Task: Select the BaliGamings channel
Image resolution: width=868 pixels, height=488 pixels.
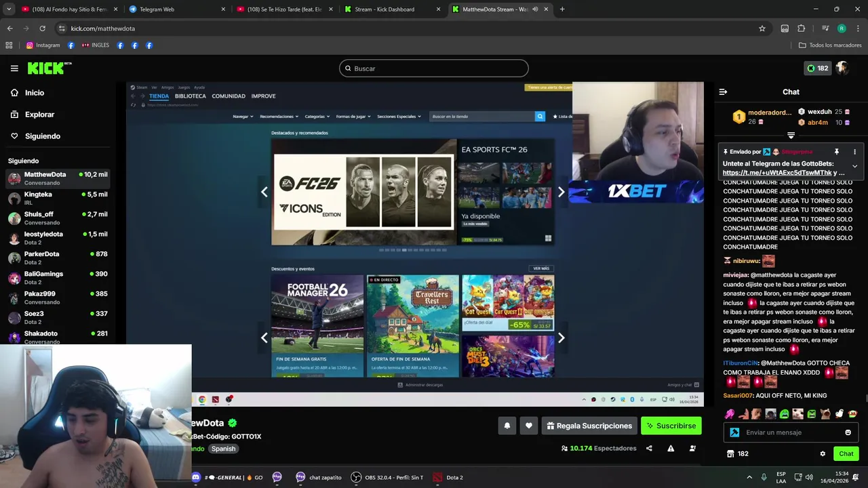Action: coord(58,277)
